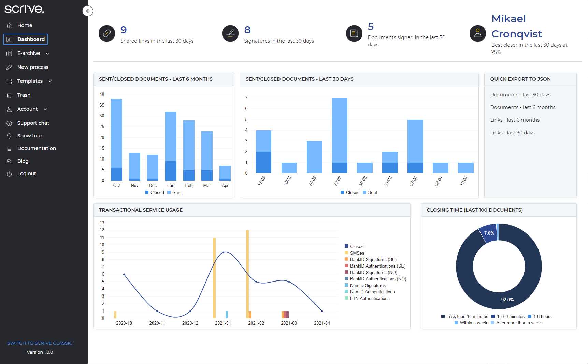This screenshot has height=364, width=588.
Task: Click the Templates grid icon
Action: coord(9,81)
